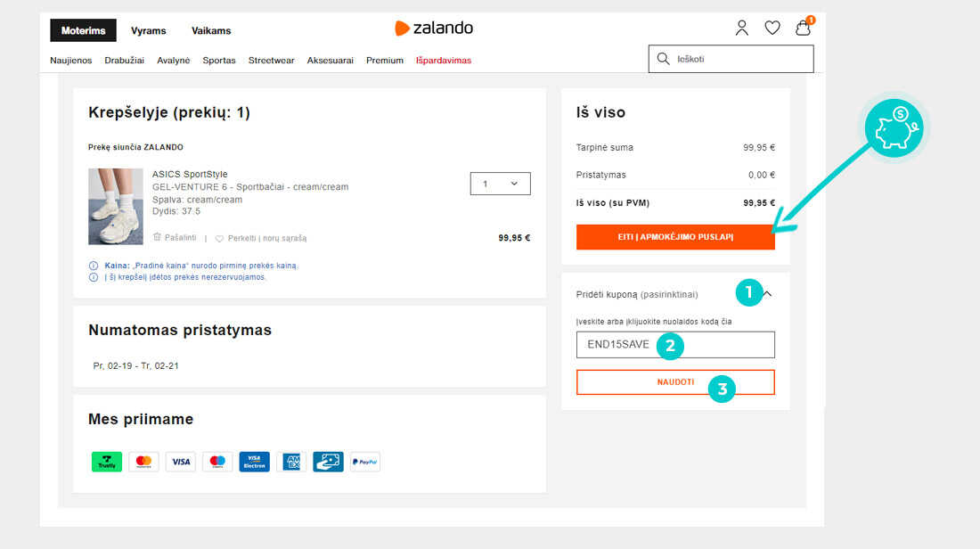Open the Naujienos menu
The width and height of the screenshot is (980, 549).
point(70,61)
